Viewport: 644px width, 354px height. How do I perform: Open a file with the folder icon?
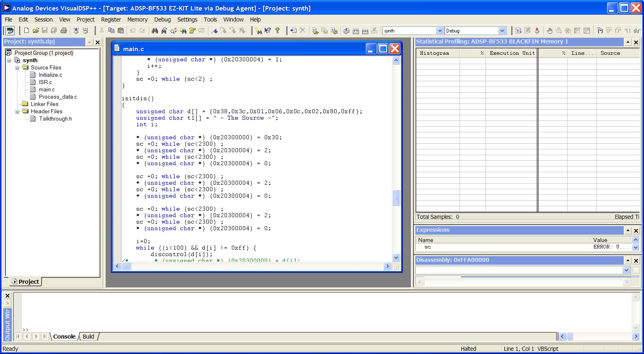[x=36, y=30]
